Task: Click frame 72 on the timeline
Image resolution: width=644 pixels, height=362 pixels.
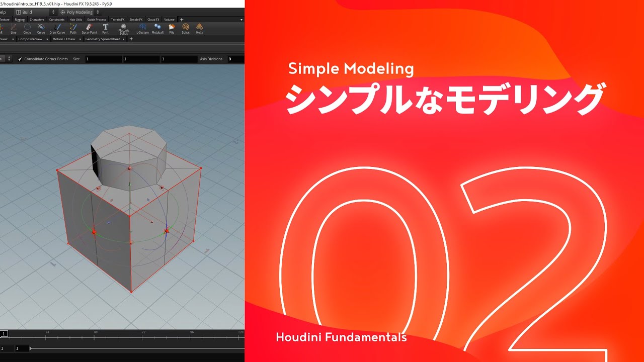Action: tap(144, 333)
